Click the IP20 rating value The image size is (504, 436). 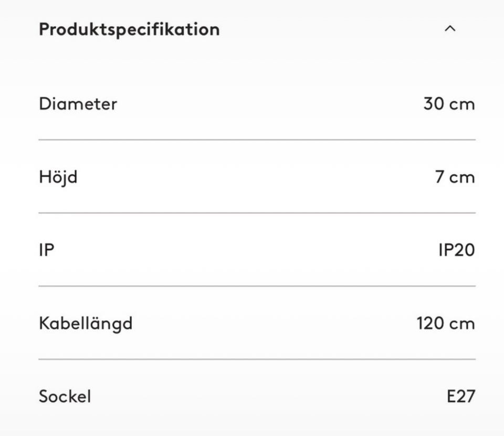coord(456,250)
